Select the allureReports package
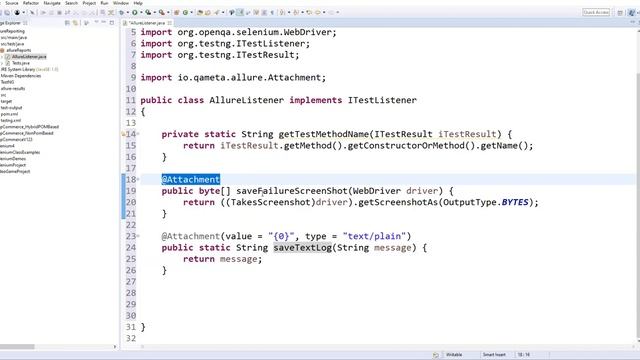This screenshot has width=640, height=360. [18, 50]
